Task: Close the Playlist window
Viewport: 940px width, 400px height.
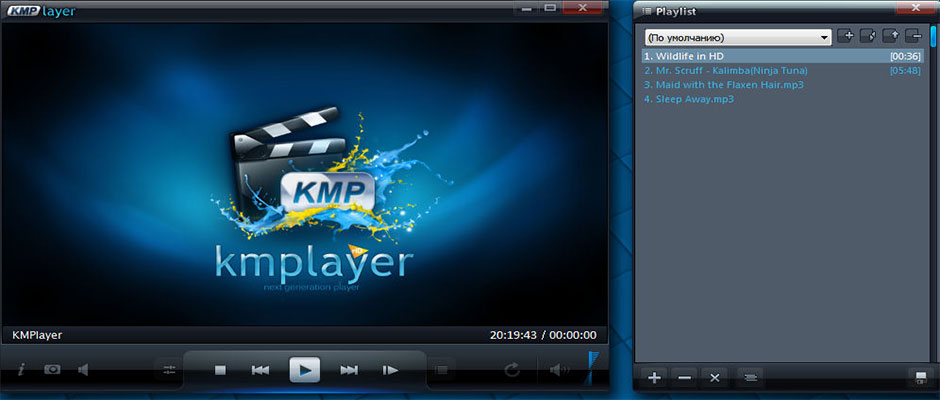Action: pos(915,8)
